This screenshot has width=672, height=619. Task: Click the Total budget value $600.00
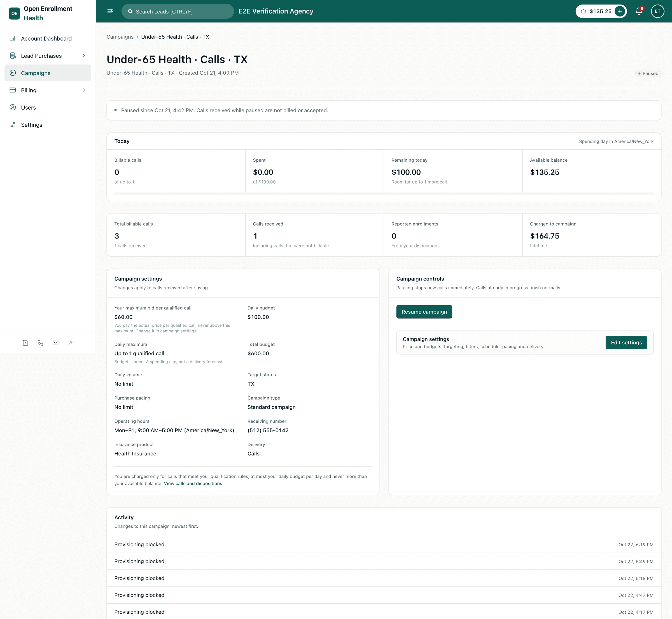[x=258, y=353]
